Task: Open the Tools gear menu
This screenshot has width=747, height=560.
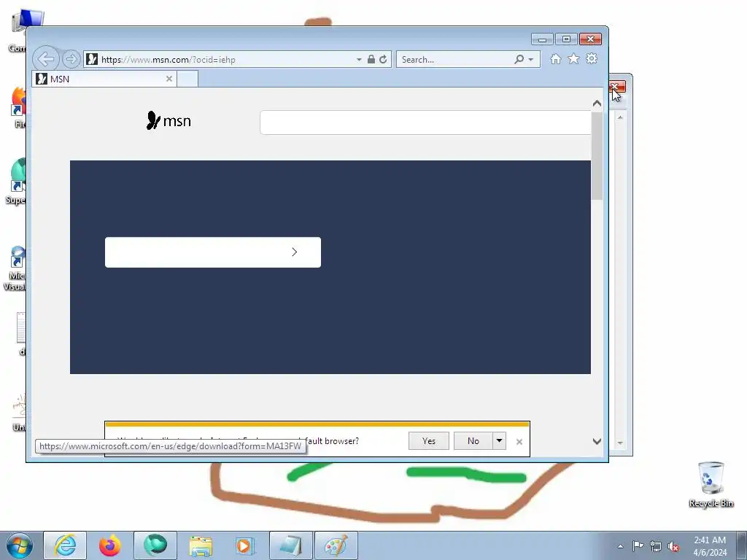Action: [x=592, y=58]
